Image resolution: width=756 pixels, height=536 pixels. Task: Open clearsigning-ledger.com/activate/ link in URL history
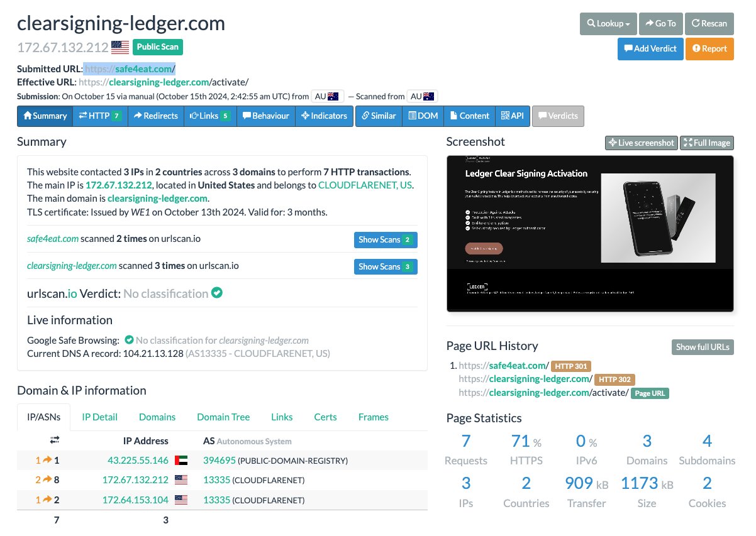click(543, 393)
